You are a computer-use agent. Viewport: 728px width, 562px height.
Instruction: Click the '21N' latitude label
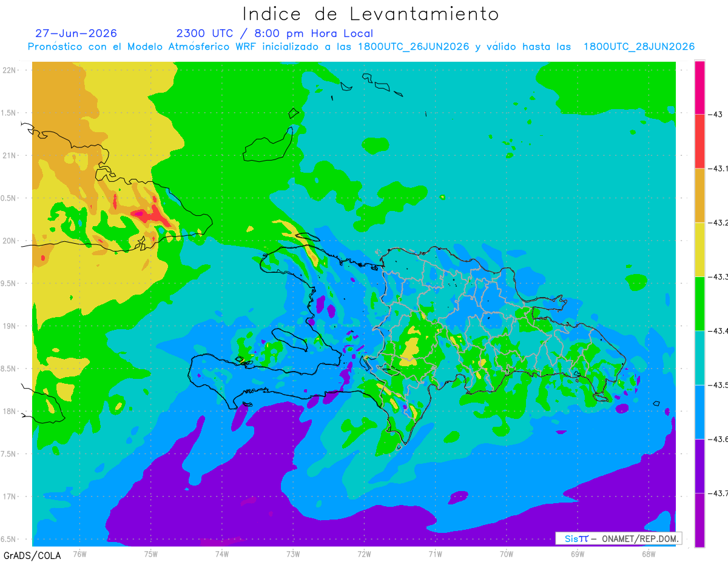pos(10,156)
